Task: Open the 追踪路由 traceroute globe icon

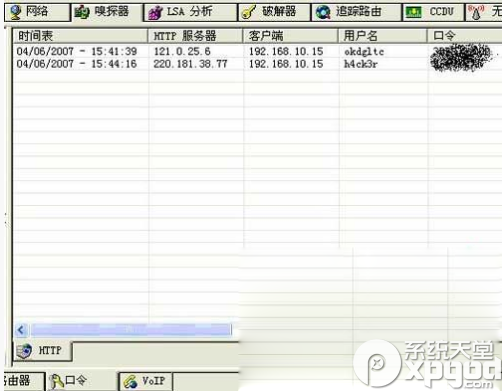Action: [323, 13]
